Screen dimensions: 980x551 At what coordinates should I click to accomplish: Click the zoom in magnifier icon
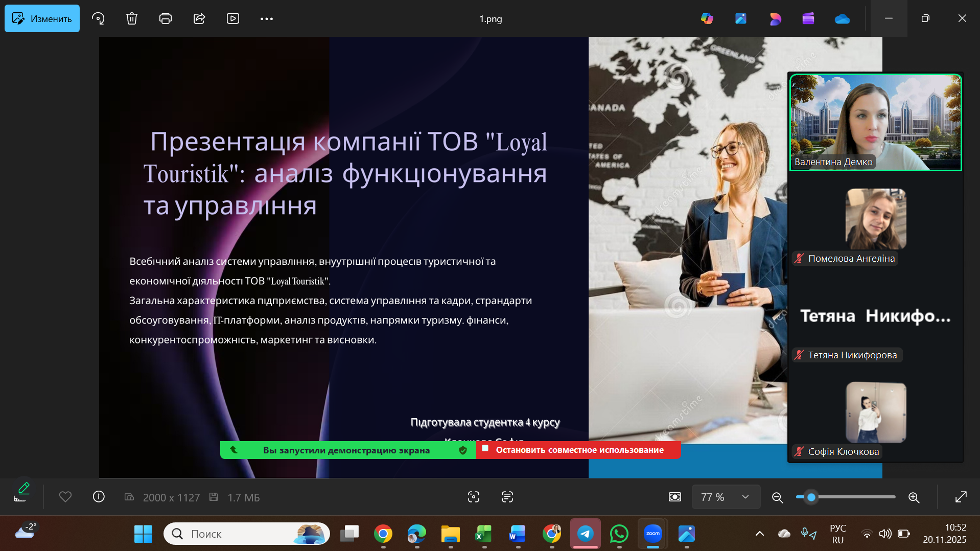(x=914, y=497)
